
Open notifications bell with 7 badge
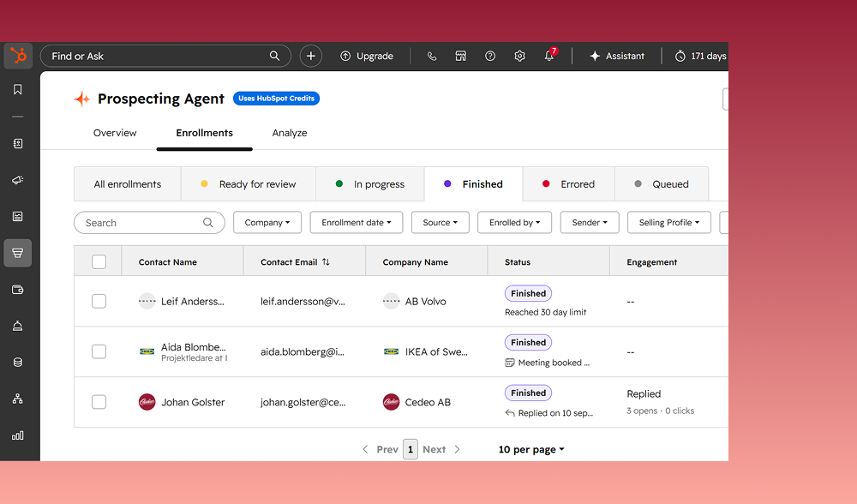point(550,55)
